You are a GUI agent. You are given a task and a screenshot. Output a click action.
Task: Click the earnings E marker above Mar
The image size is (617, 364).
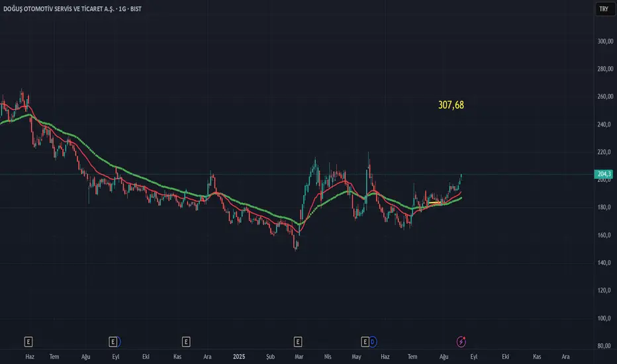pyautogui.click(x=298, y=341)
